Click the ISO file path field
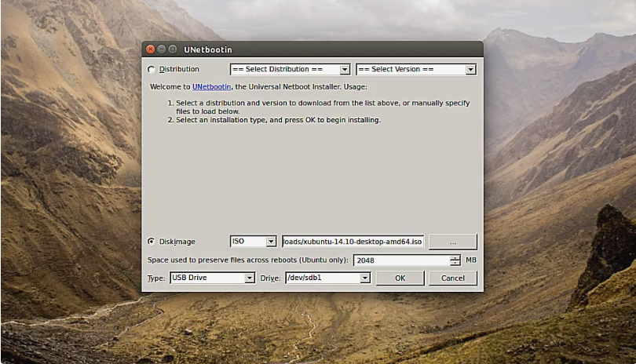The image size is (636, 364). pos(353,241)
